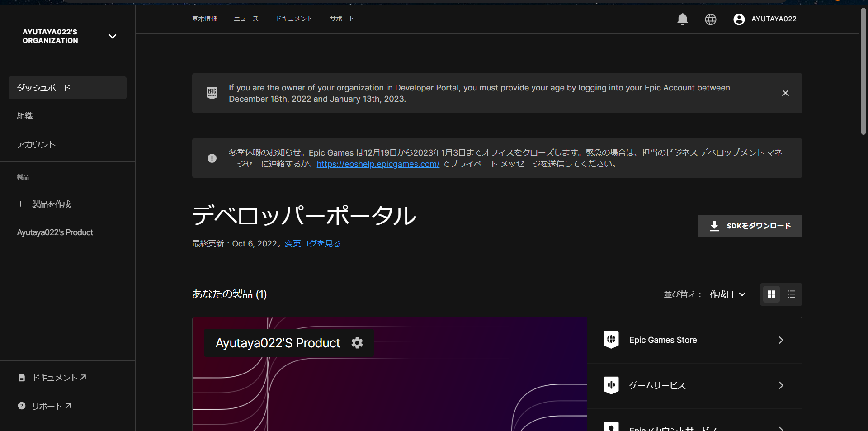The width and height of the screenshot is (868, 431).
Task: Click the Epic Games logo in the age banner
Action: 212,93
